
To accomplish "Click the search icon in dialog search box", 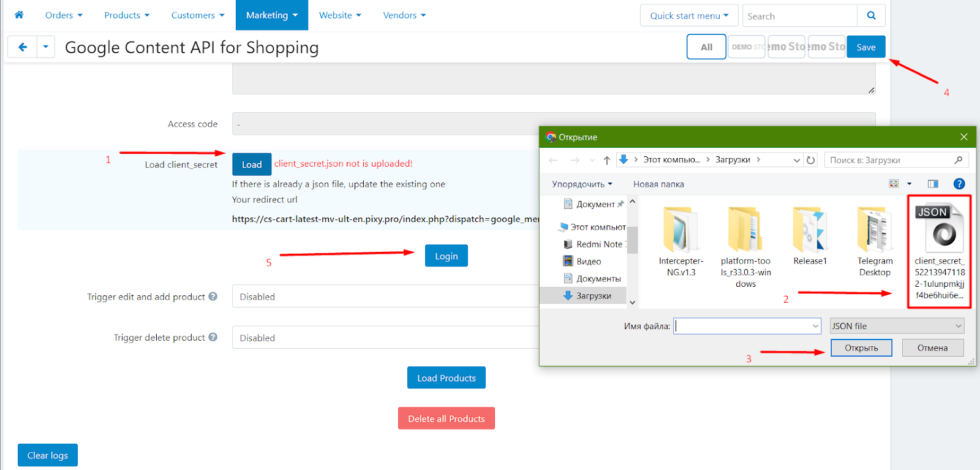I will [x=959, y=160].
